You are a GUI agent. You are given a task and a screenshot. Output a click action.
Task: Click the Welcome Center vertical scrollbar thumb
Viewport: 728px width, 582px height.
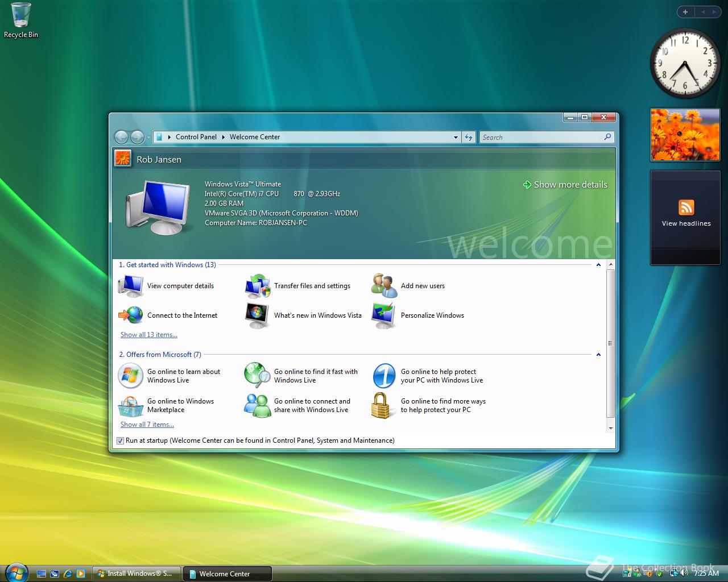[610, 343]
